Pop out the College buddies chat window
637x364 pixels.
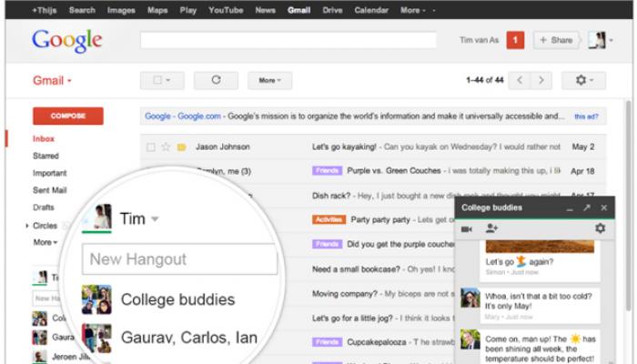click(587, 207)
